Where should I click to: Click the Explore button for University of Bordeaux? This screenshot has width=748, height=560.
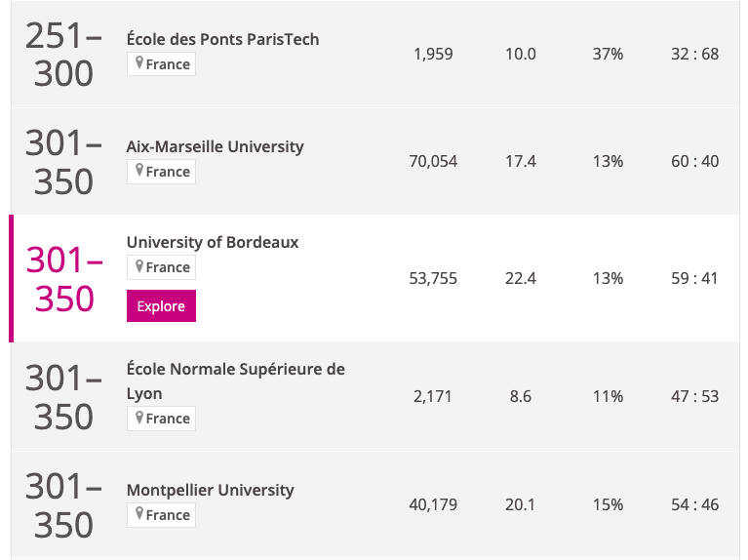[x=161, y=306]
